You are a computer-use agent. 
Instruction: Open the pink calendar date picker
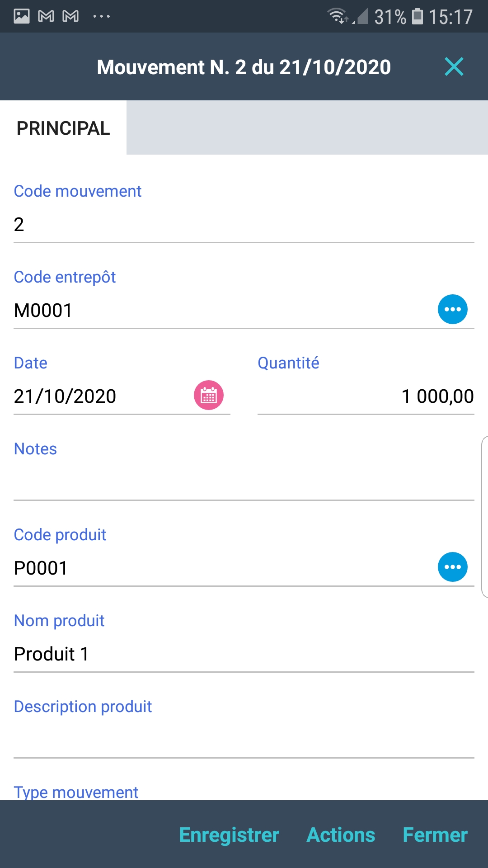click(x=208, y=395)
